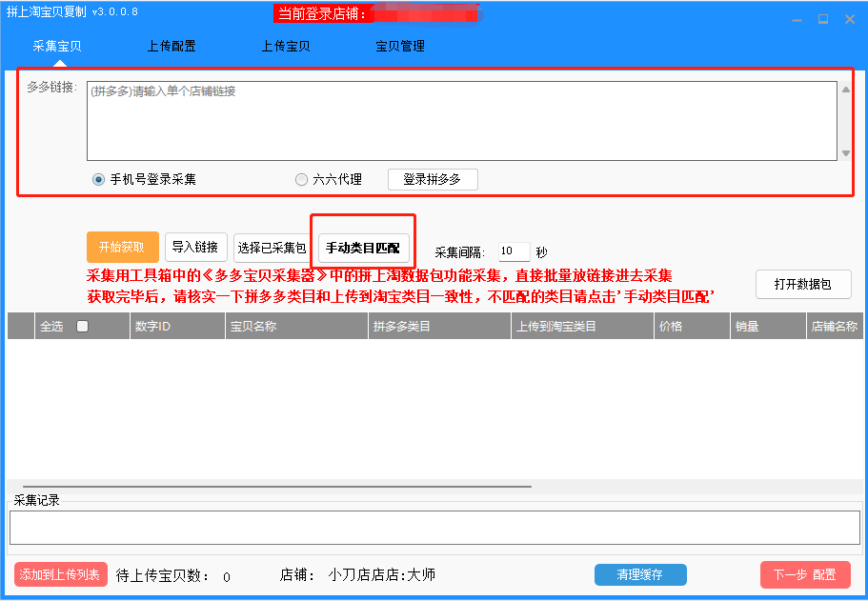
Task: Click the 宝贝名称 column header
Action: coord(296,327)
